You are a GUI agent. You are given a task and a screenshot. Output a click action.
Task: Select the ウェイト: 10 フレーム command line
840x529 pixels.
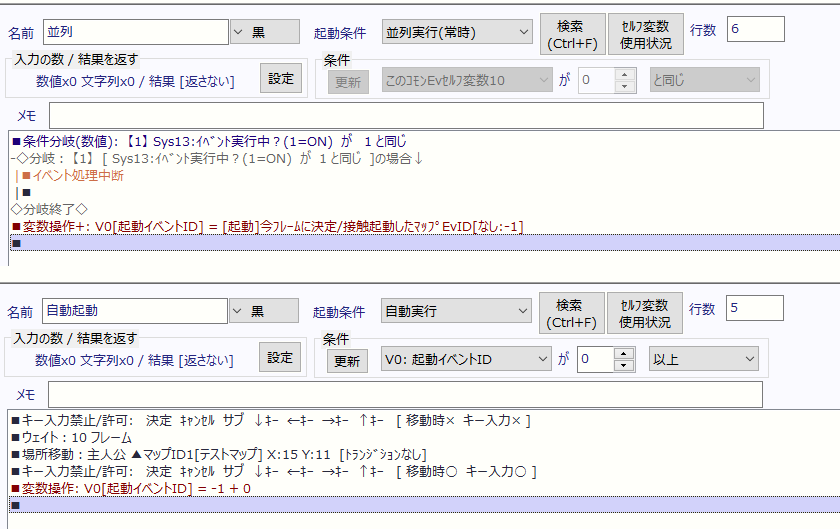68,437
